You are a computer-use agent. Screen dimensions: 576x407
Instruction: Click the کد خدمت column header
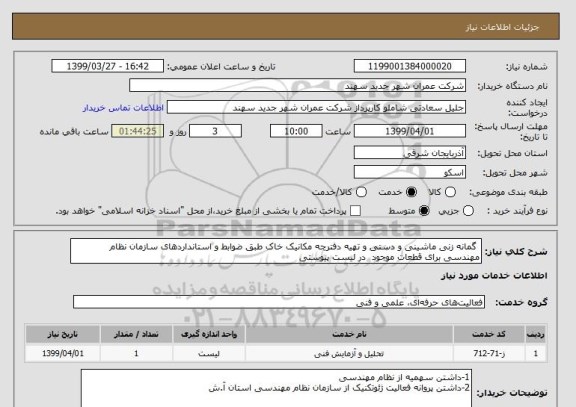coord(489,334)
